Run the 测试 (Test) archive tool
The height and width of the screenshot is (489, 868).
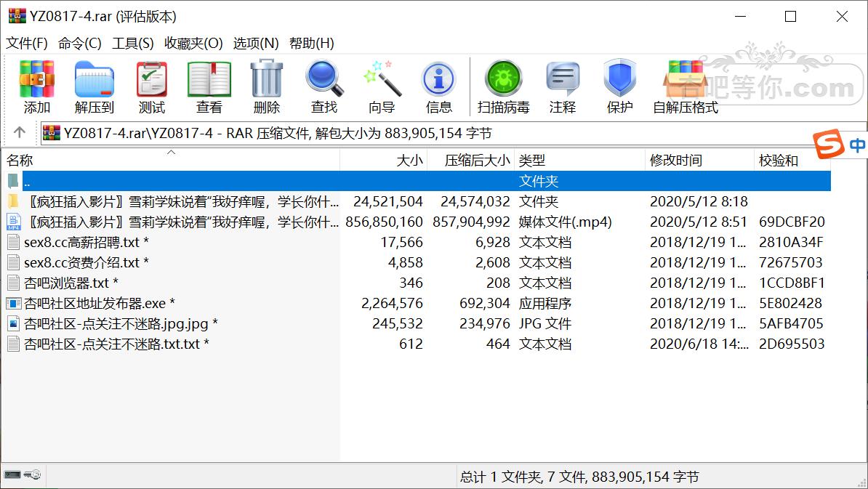[x=152, y=78]
